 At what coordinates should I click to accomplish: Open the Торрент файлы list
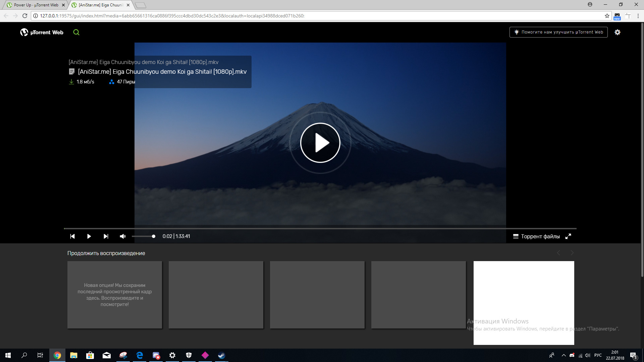[x=536, y=236]
